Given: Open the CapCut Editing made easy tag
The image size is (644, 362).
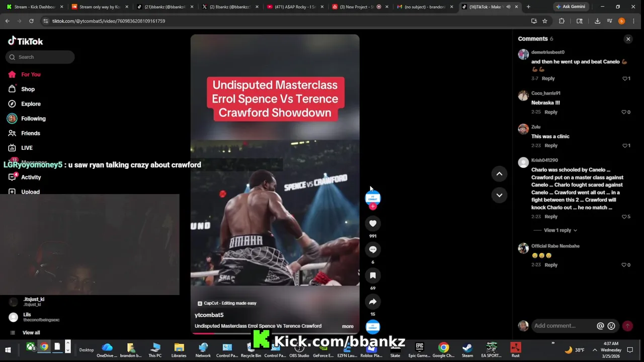Looking at the screenshot, I should [227, 303].
